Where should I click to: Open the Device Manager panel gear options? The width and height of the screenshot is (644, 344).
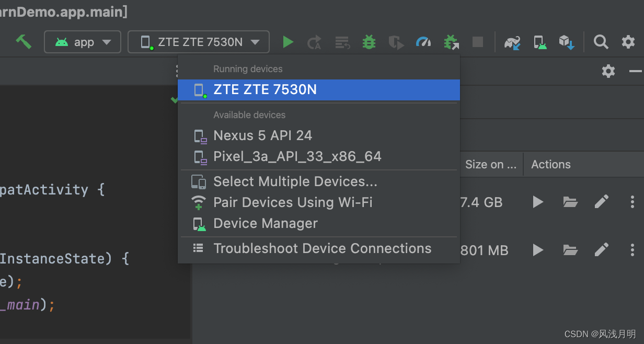point(608,71)
